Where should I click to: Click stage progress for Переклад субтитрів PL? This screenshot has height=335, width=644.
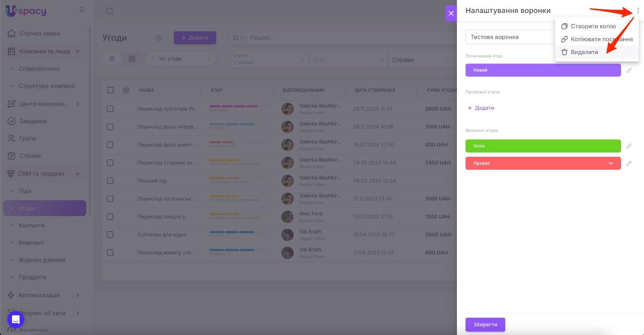[x=239, y=107]
